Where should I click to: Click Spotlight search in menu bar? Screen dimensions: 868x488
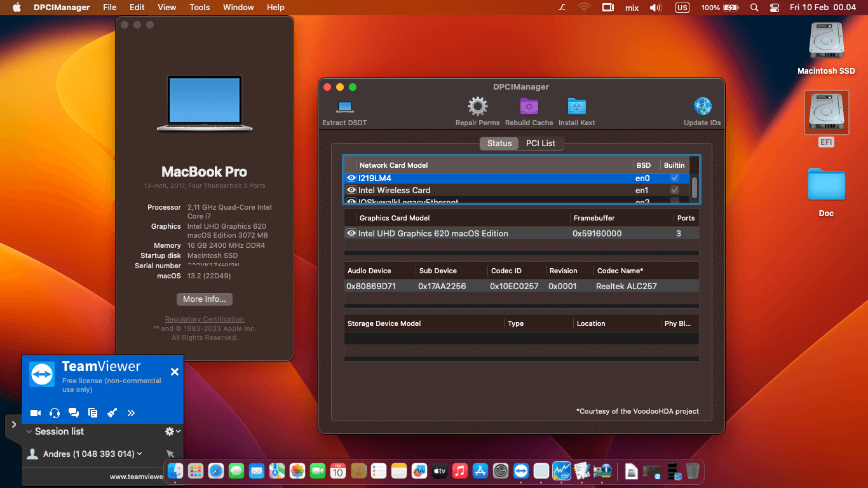[754, 8]
